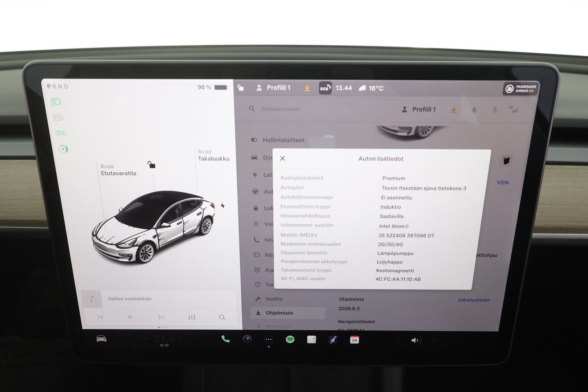Tap the Passenger Airbag indicator
The image size is (588, 392).
pyautogui.click(x=521, y=89)
